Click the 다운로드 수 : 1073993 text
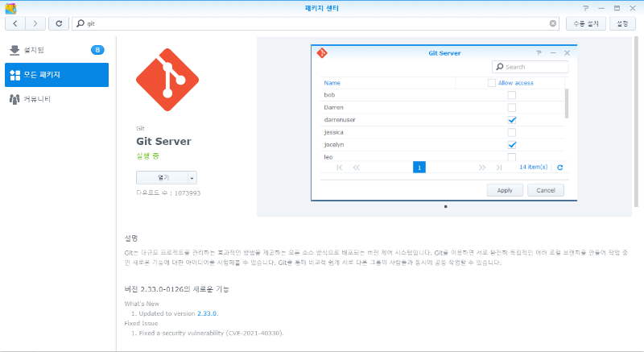 pos(168,193)
